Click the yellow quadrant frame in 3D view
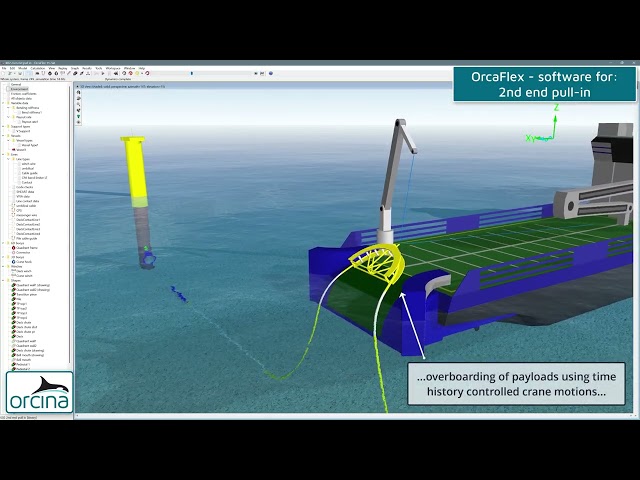Viewport: 640px width, 480px height. 378,261
